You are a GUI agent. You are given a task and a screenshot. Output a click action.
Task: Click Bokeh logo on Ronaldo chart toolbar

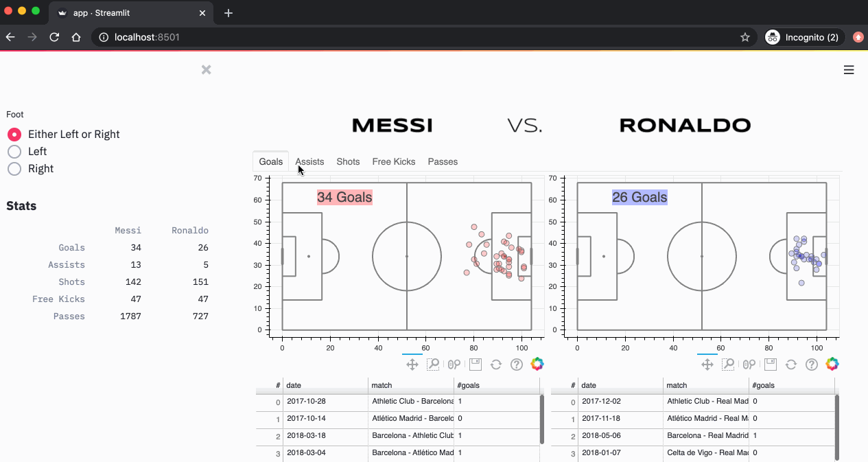click(x=832, y=364)
